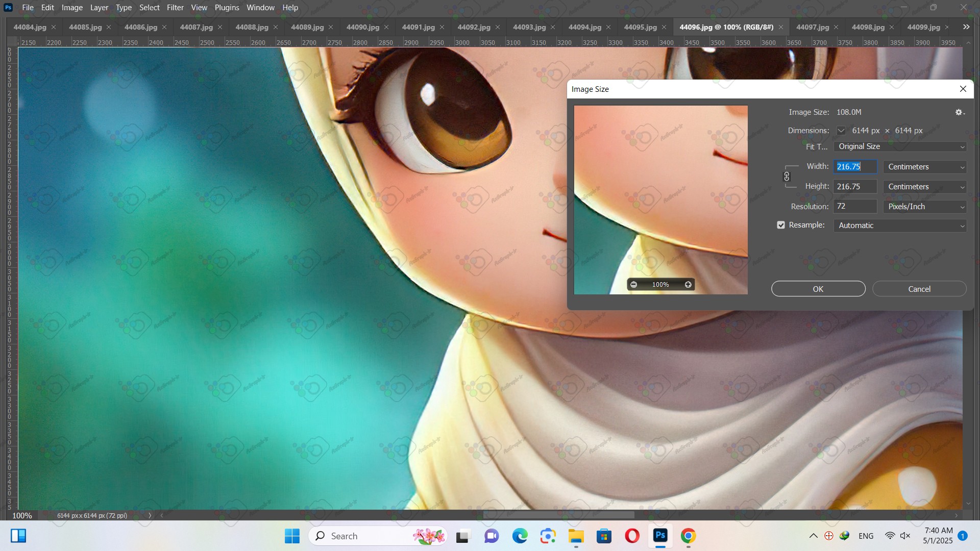The width and height of the screenshot is (980, 551).
Task: Open the Type menu
Action: [124, 8]
